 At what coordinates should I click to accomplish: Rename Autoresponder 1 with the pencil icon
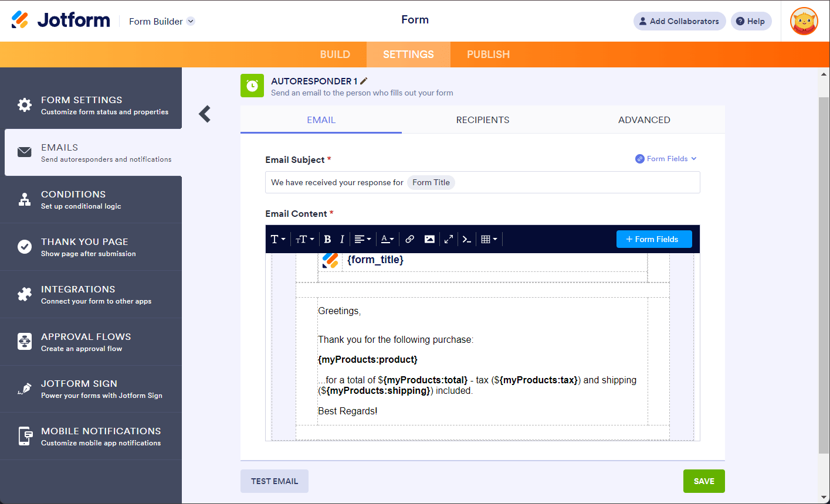(x=364, y=81)
